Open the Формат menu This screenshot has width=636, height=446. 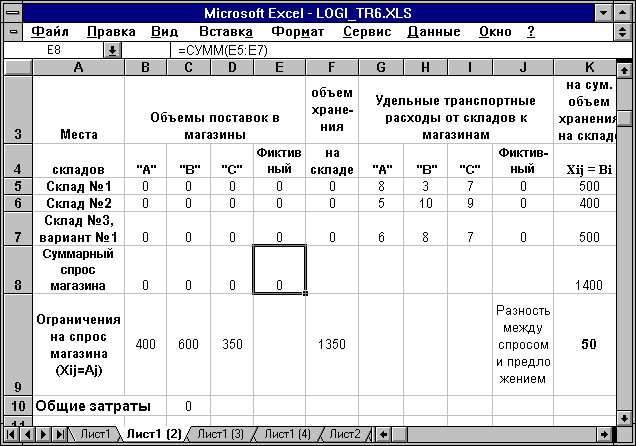pyautogui.click(x=297, y=32)
